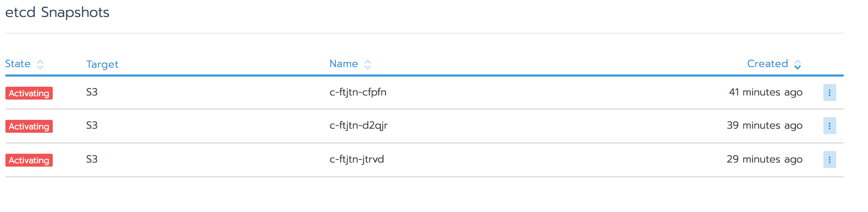The height and width of the screenshot is (212, 868).
Task: Open the action menu for snapshot c-ftjtn-cfpfn
Action: click(x=829, y=92)
